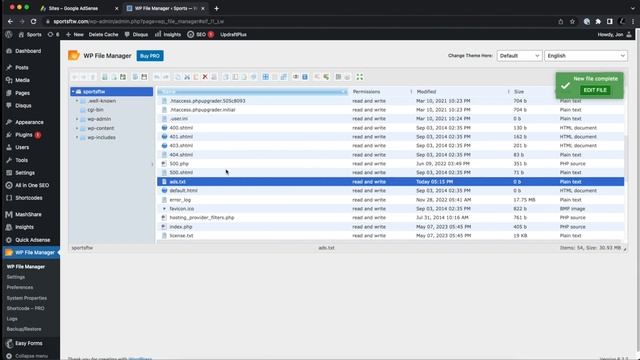Expand the wp-content folder arrow
Screen dimensions: 640x360
coord(77,128)
